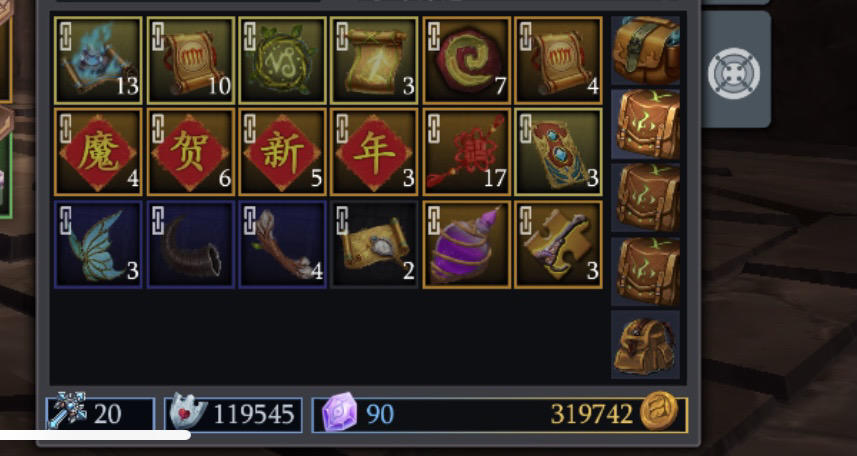857x456 pixels.
Task: Click the Capricorn zodiac wreath item
Action: pos(283,60)
